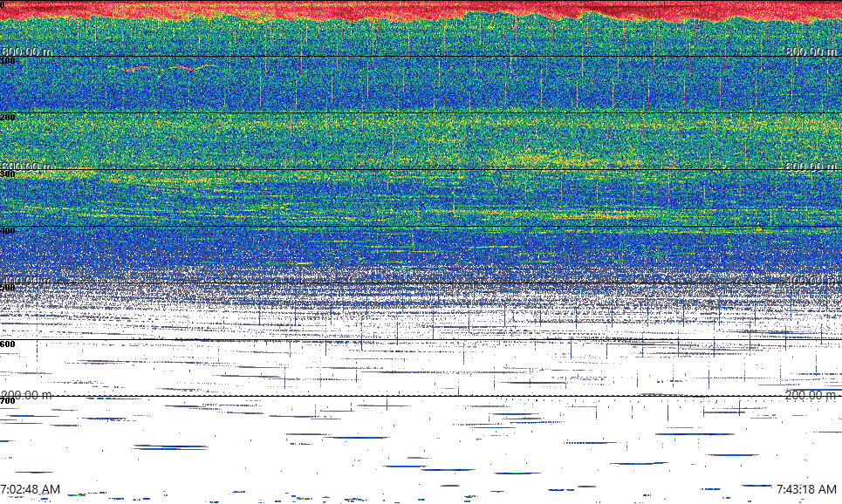Screen dimensions: 842x504
Task: Select the 300 depth scale label
Action: click(8, 174)
